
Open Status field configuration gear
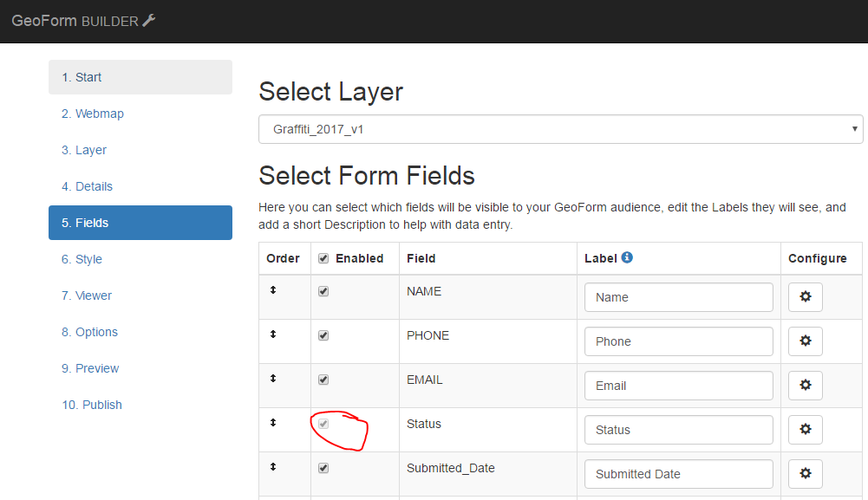pyautogui.click(x=805, y=430)
